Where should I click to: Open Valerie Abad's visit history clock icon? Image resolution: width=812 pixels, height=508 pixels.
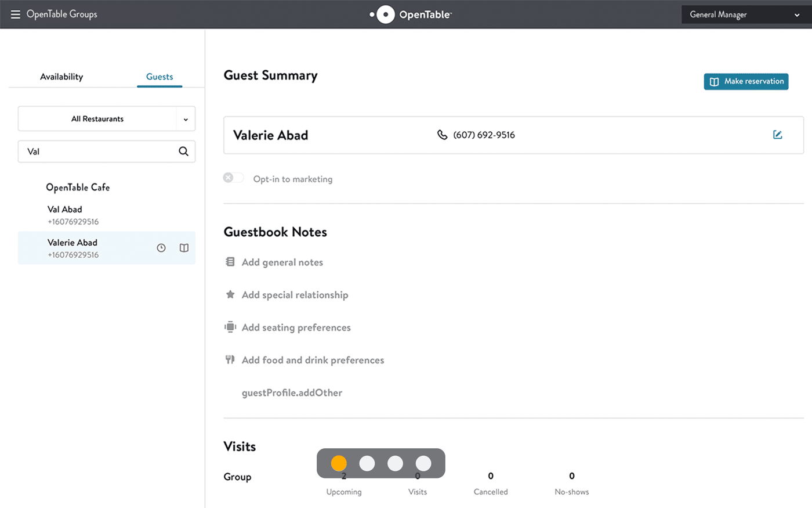click(161, 248)
